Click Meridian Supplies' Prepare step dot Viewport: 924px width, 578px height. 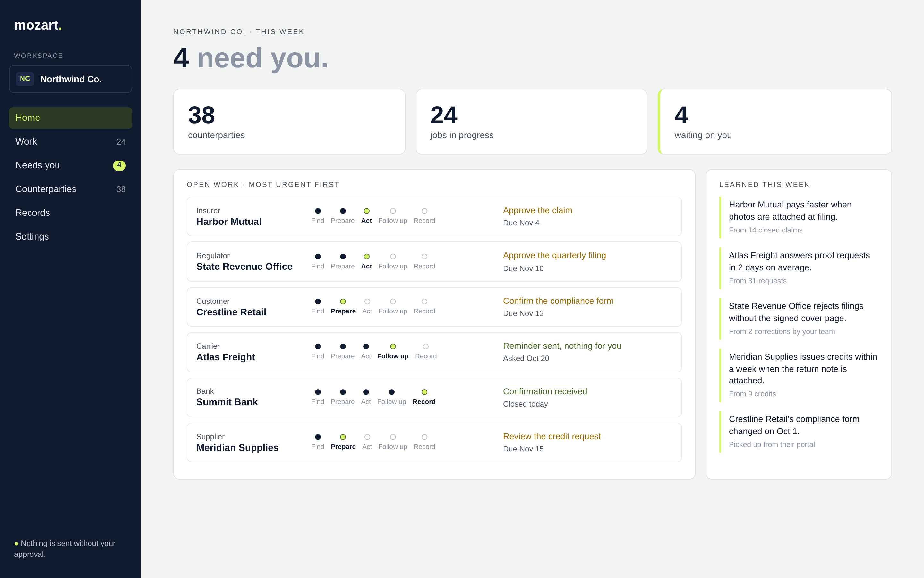click(343, 437)
